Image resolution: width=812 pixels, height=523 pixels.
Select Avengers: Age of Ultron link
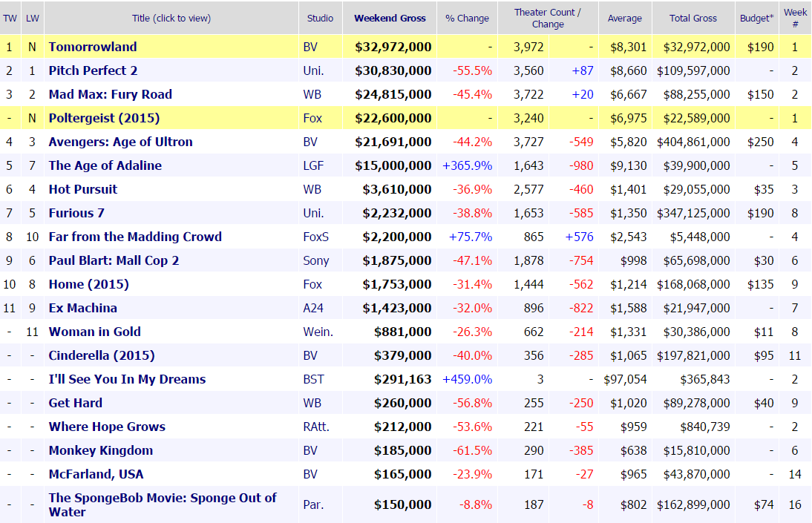[121, 142]
